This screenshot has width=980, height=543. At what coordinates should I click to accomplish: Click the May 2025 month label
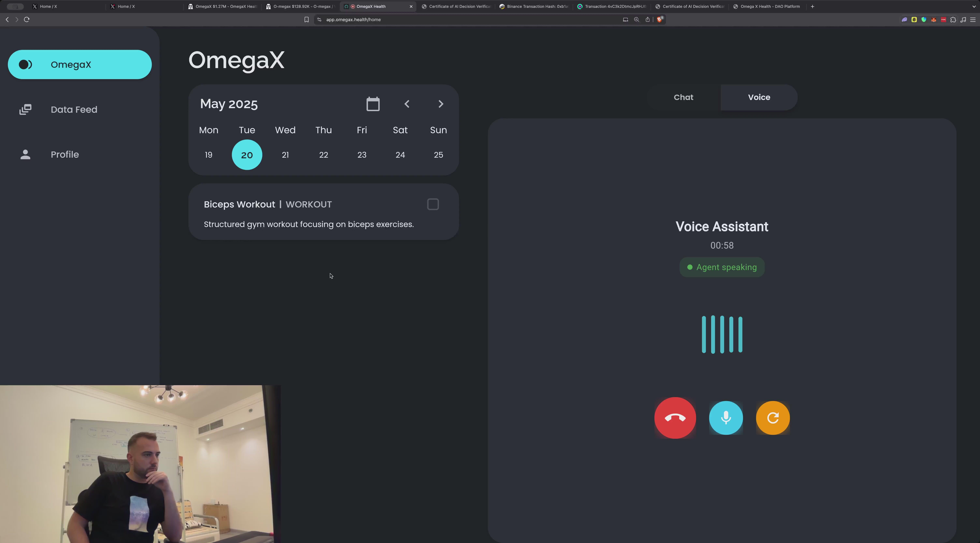point(229,104)
